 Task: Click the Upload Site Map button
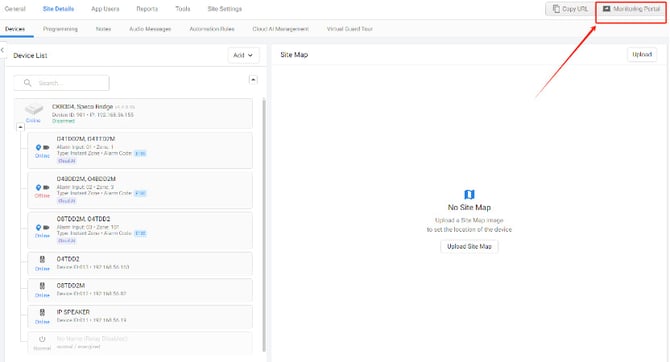point(469,247)
